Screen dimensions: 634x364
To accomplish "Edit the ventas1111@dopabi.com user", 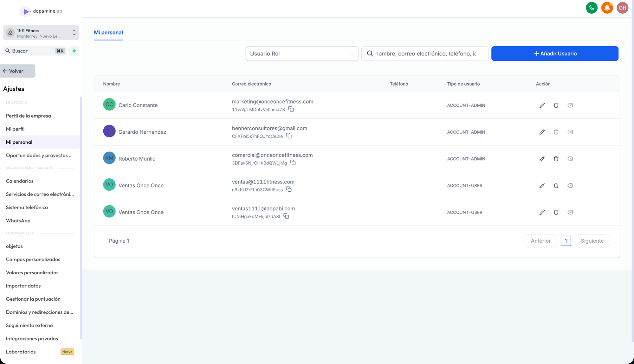I will click(542, 212).
